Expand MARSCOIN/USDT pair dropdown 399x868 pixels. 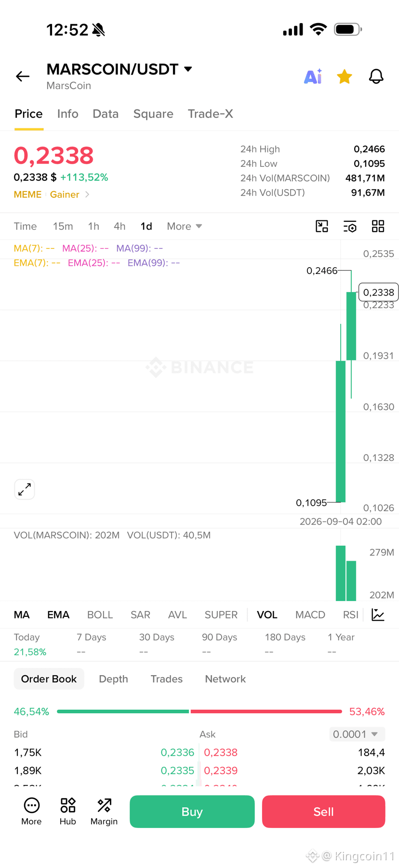188,69
